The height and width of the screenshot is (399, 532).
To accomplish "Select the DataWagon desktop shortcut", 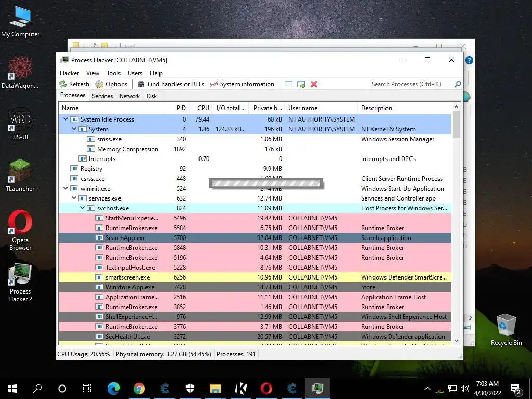I will coord(20,73).
